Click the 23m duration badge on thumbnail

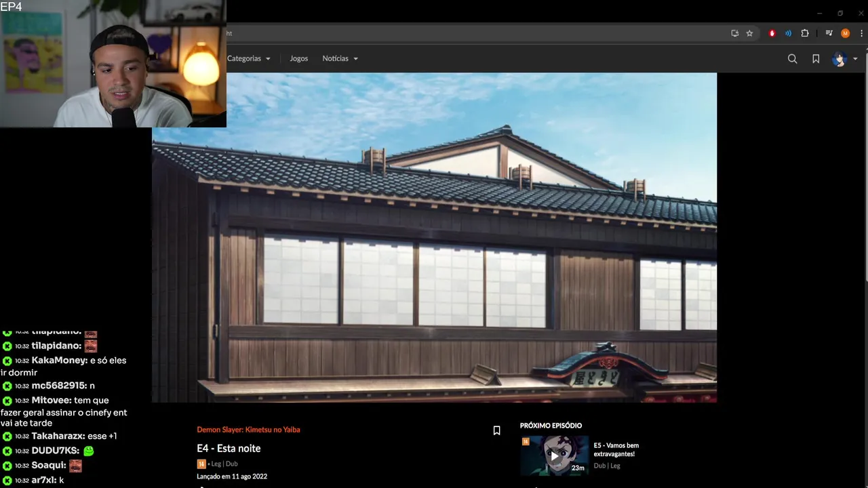[x=578, y=468]
